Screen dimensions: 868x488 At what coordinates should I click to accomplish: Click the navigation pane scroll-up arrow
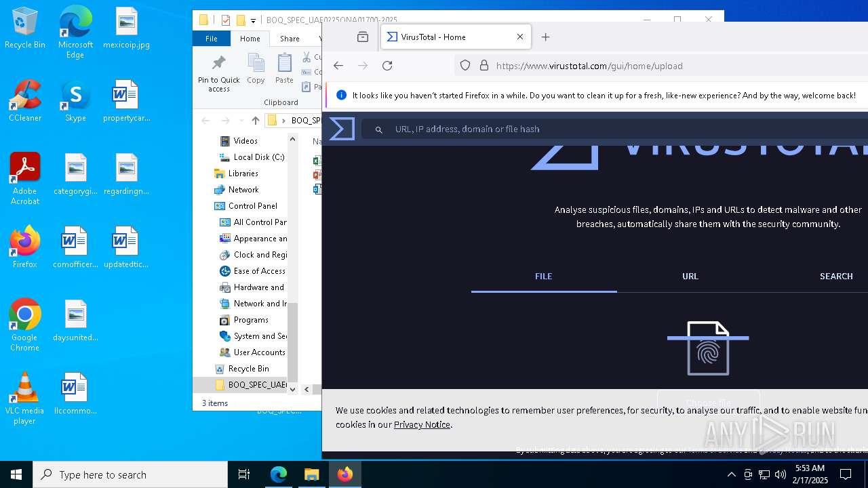point(293,140)
